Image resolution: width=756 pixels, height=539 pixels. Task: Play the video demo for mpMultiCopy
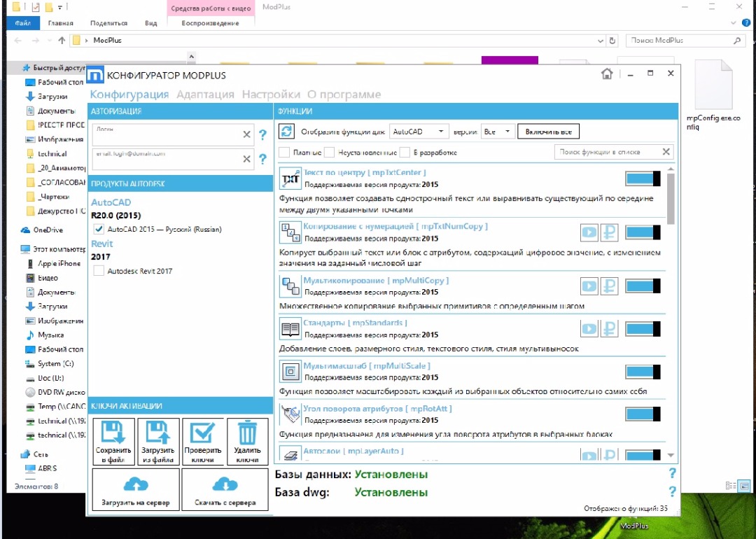pos(589,286)
